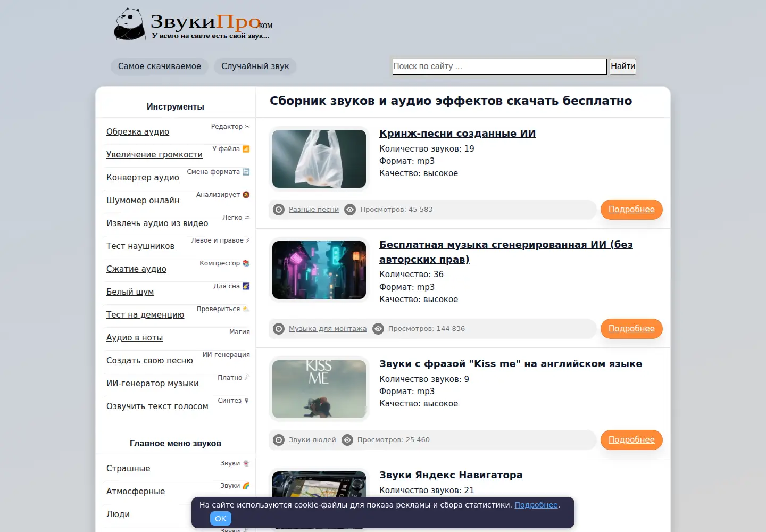Start the Тест наушников tool
This screenshot has height=532, width=766.
140,246
